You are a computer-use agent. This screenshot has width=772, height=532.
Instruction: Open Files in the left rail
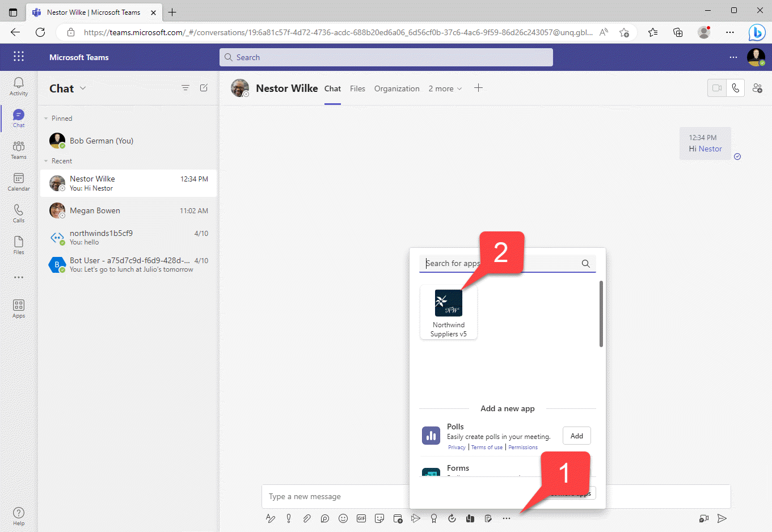[19, 245]
